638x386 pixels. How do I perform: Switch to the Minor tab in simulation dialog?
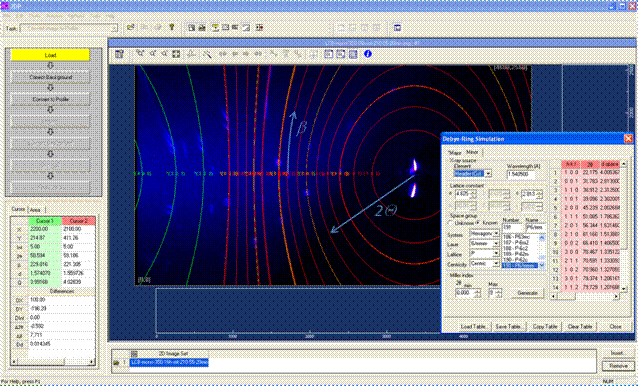coord(472,152)
